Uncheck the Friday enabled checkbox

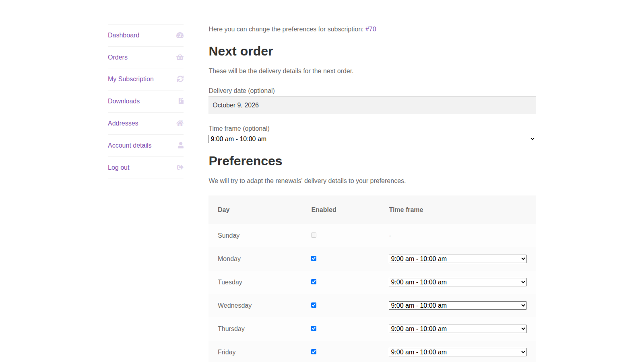[x=314, y=352]
